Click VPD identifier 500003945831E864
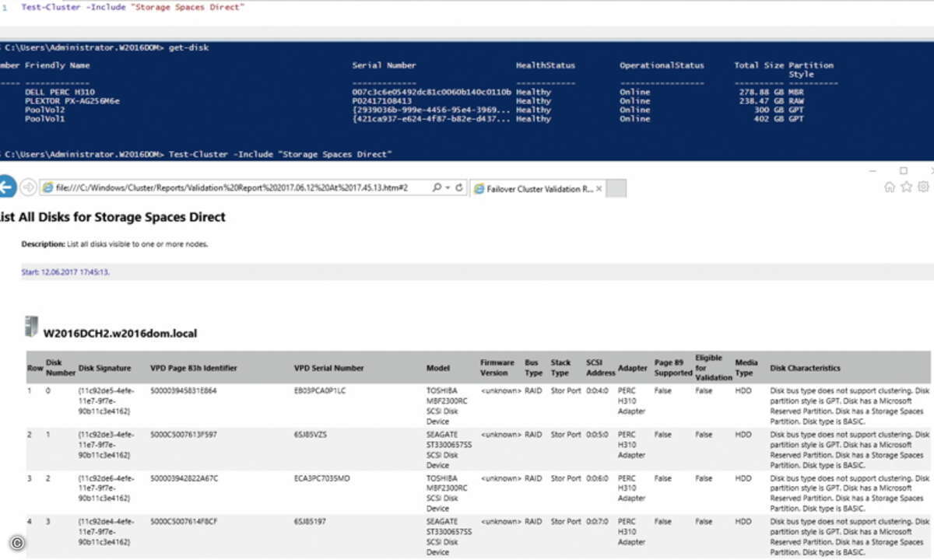 point(184,390)
